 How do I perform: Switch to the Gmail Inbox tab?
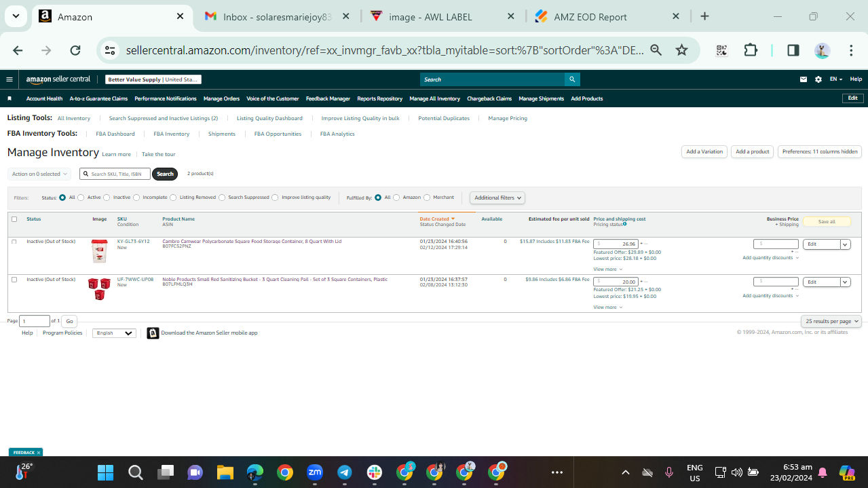click(x=278, y=16)
